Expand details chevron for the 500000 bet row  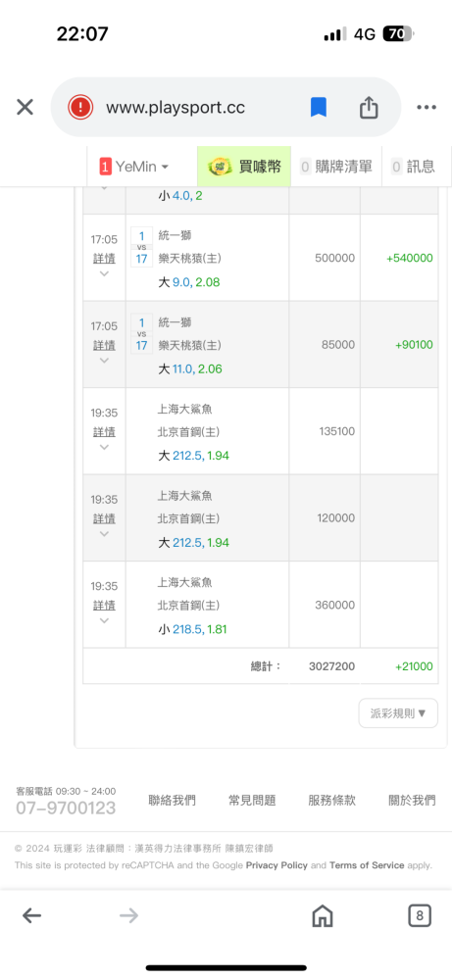[x=104, y=273]
